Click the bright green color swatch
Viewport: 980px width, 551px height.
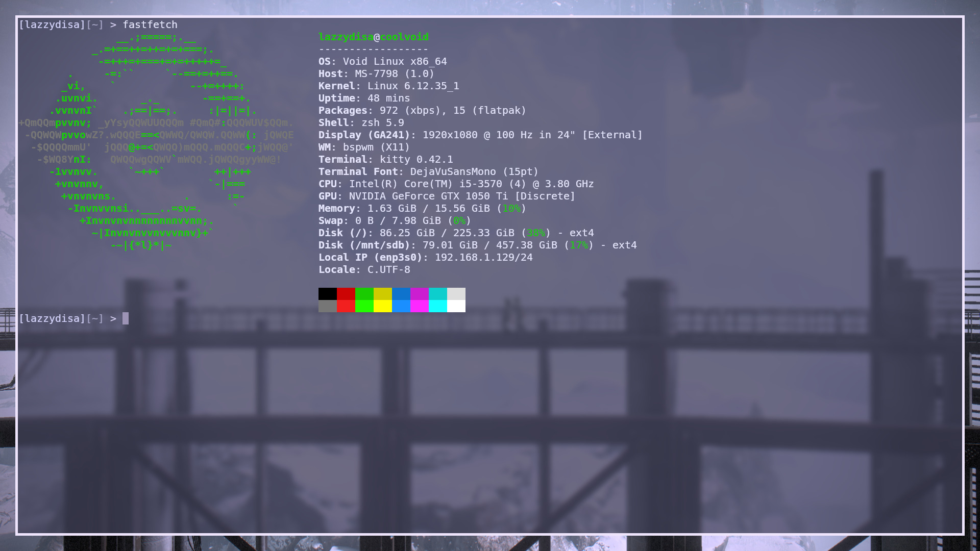364,306
